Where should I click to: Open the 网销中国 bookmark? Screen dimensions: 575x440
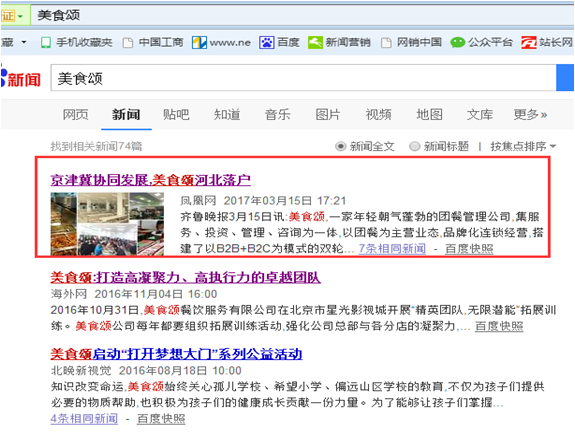(x=411, y=43)
